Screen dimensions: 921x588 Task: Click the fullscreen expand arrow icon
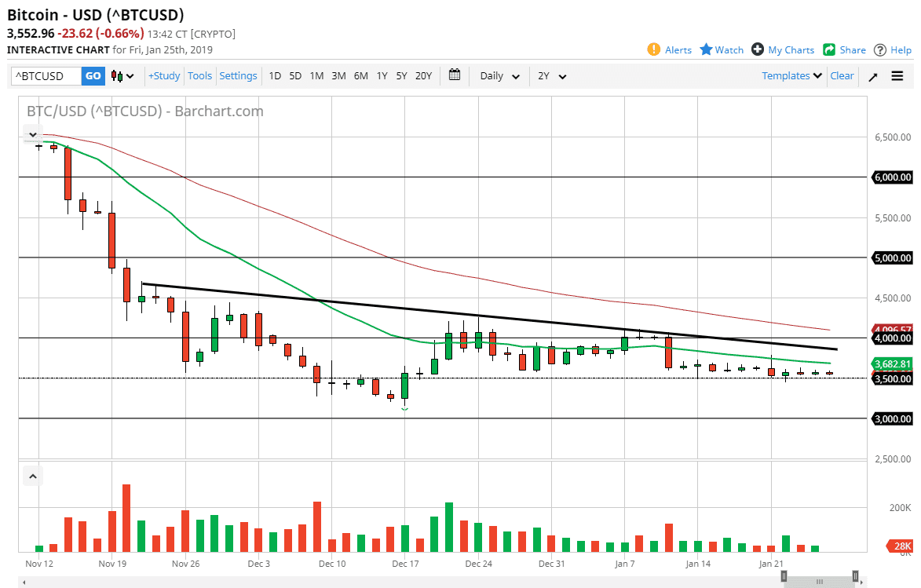[x=872, y=75]
